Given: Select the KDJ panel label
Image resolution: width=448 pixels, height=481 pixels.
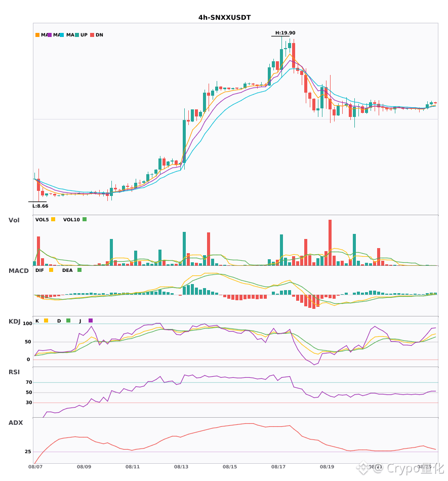Looking at the screenshot, I should [14, 321].
